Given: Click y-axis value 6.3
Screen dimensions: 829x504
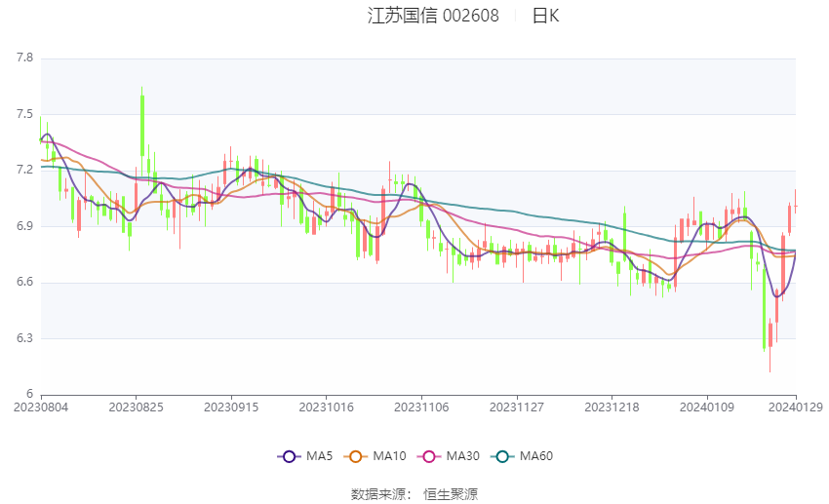Looking at the screenshot, I should [x=24, y=338].
